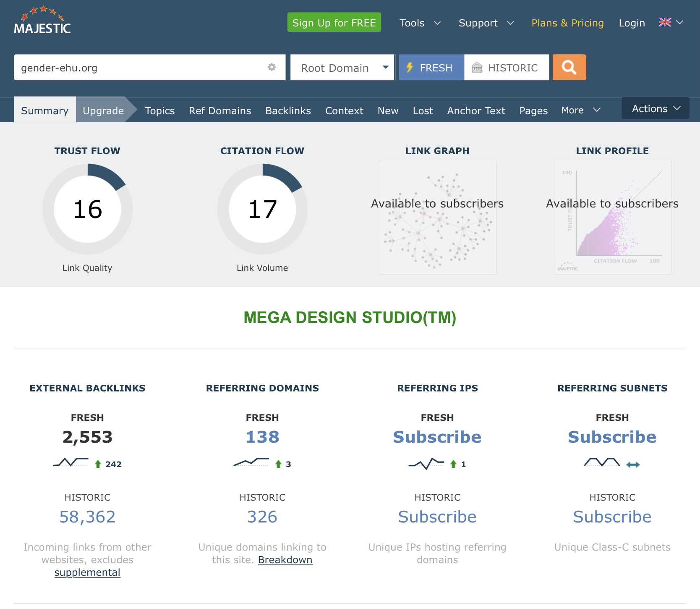Click the Link Quality label
Image resolution: width=700 pixels, height=609 pixels.
coord(87,268)
